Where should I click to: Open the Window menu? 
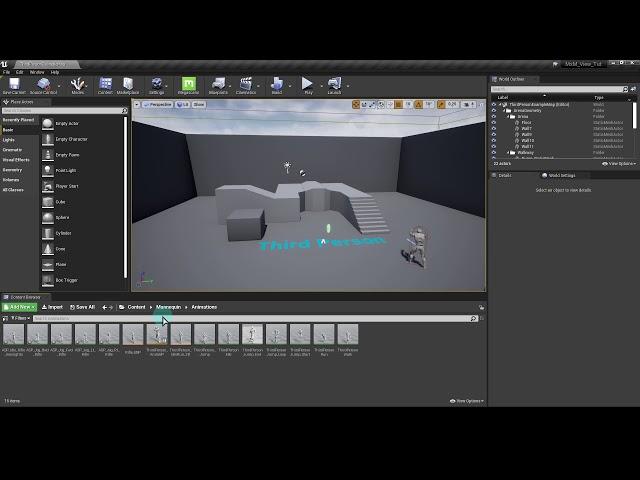pos(37,72)
